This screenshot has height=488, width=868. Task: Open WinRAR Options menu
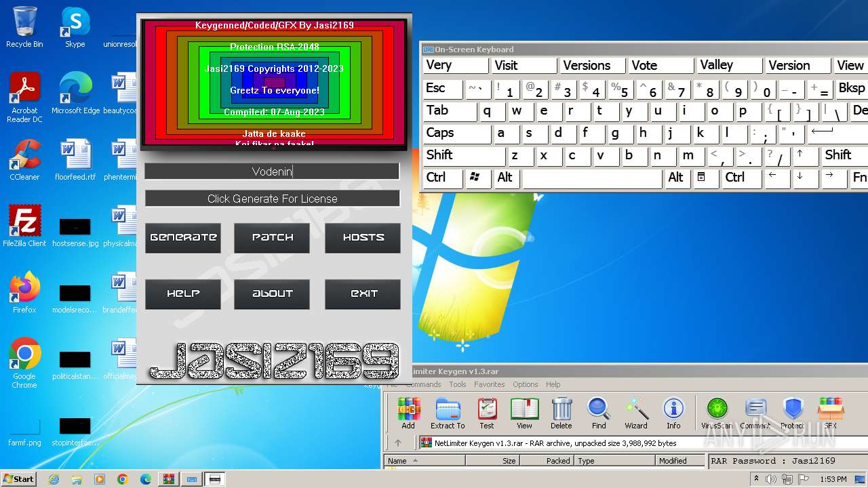(x=526, y=384)
